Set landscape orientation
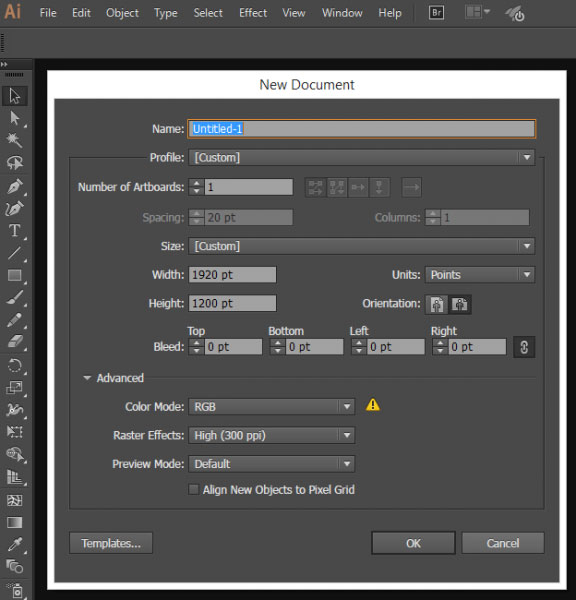This screenshot has height=600, width=576. coord(460,305)
